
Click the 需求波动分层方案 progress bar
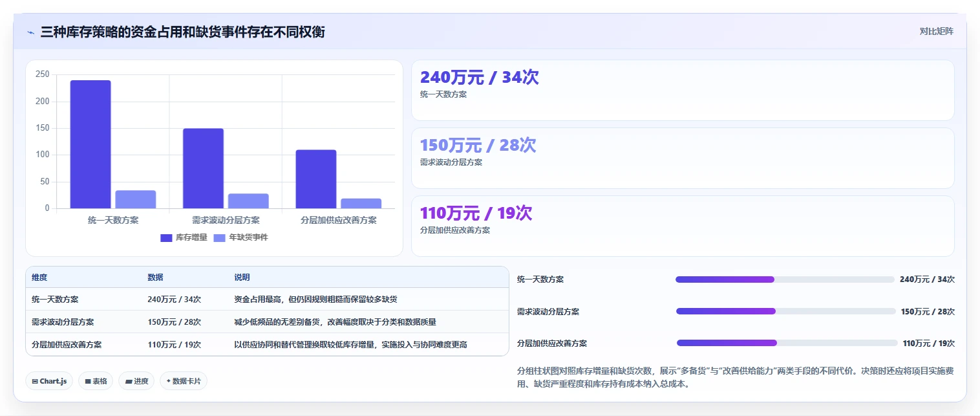tap(786, 311)
